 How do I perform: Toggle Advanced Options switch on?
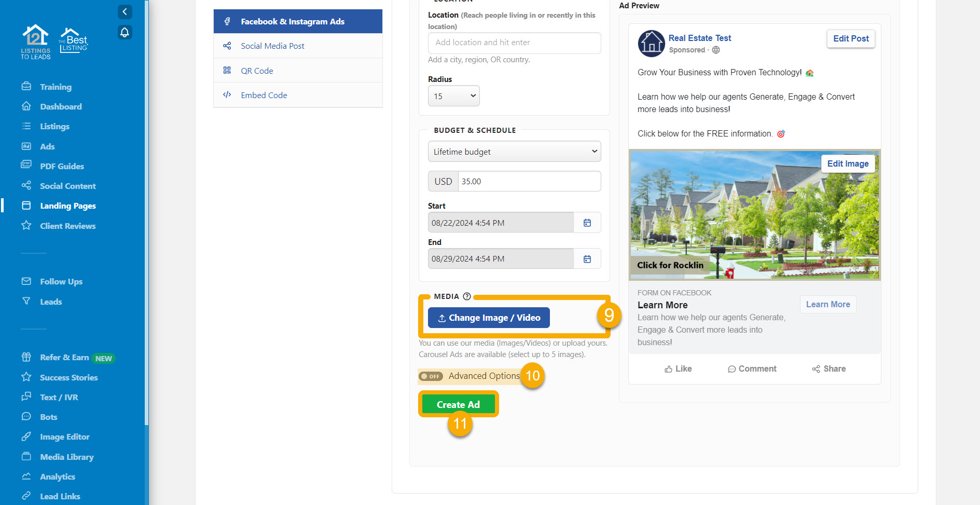click(x=431, y=376)
